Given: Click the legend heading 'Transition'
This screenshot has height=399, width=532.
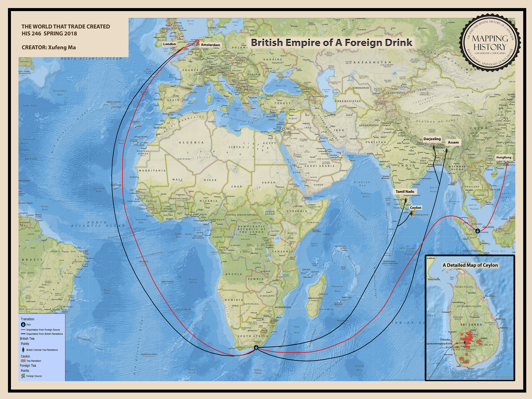Looking at the screenshot, I should [28, 319].
